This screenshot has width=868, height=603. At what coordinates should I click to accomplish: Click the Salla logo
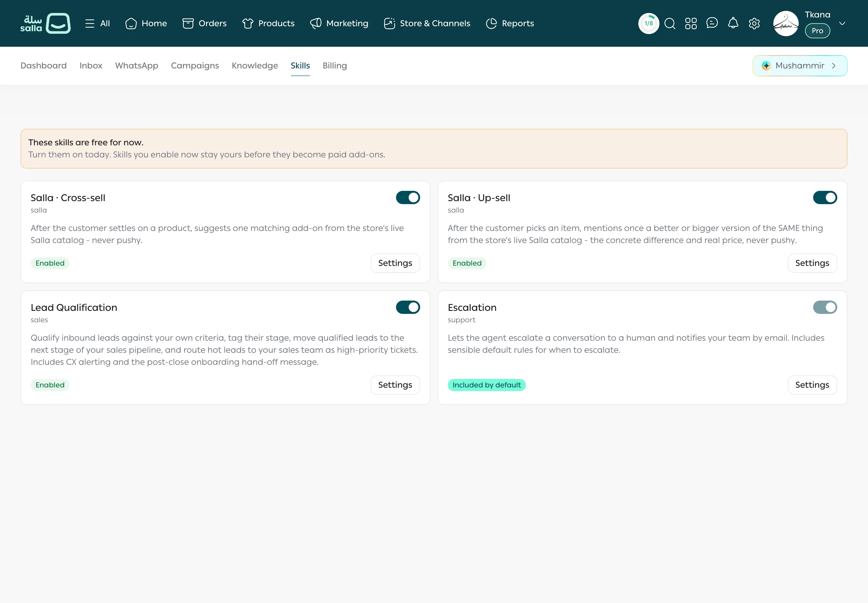(x=45, y=24)
